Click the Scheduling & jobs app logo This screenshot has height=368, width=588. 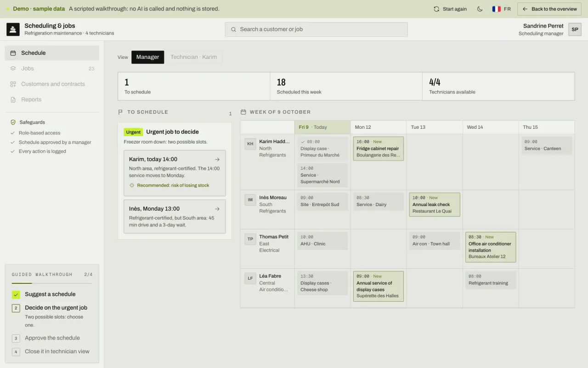[x=13, y=29]
